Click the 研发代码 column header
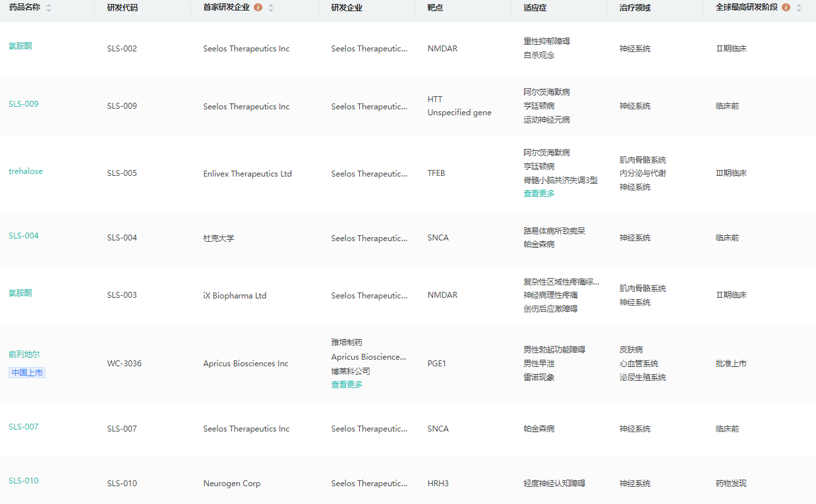This screenshot has width=816, height=504. (123, 8)
